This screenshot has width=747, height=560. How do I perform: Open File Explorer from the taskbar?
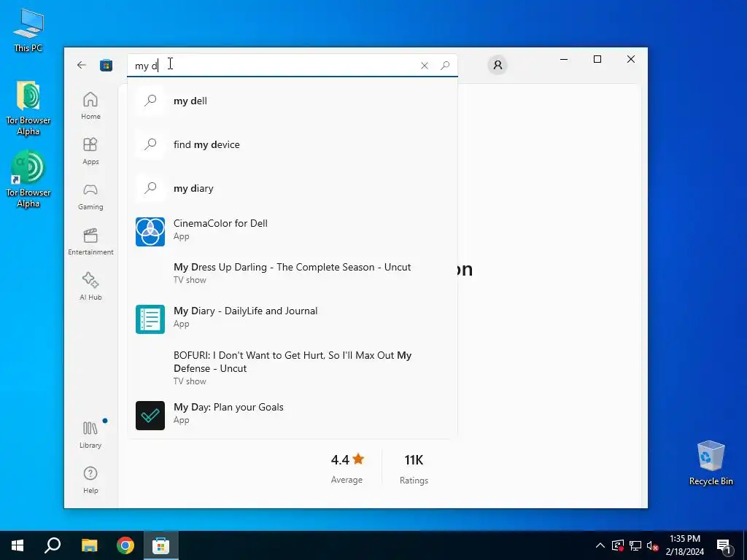[x=89, y=545]
